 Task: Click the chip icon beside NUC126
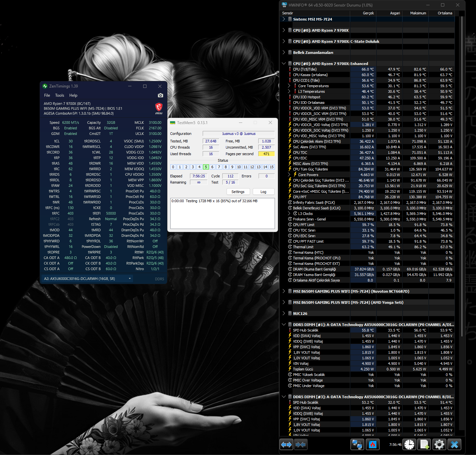tap(290, 314)
